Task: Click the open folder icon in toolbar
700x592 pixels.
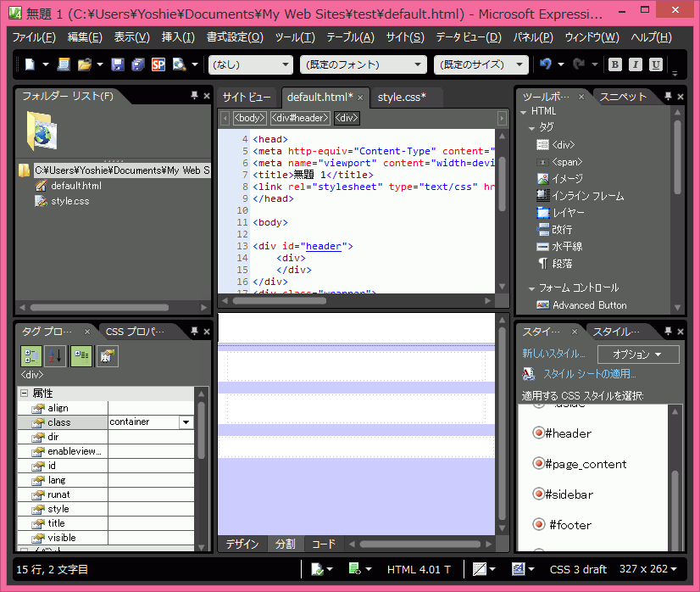Action: click(x=85, y=64)
